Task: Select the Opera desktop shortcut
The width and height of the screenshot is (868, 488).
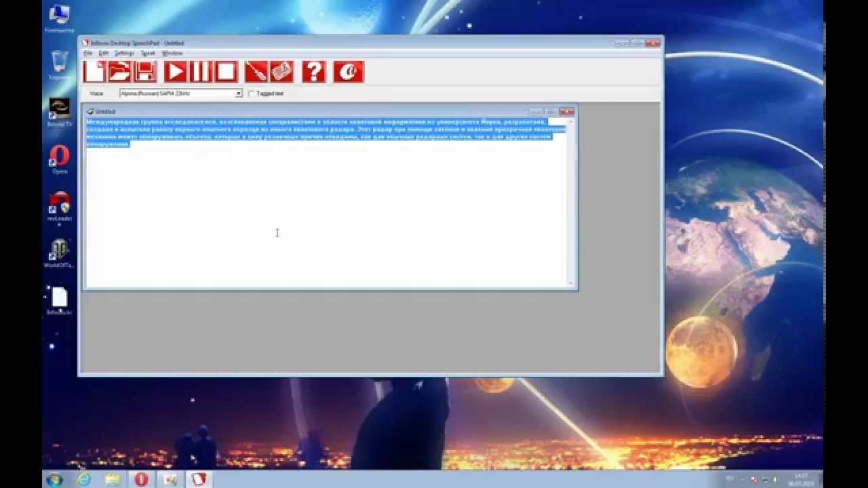Action: pyautogui.click(x=60, y=160)
